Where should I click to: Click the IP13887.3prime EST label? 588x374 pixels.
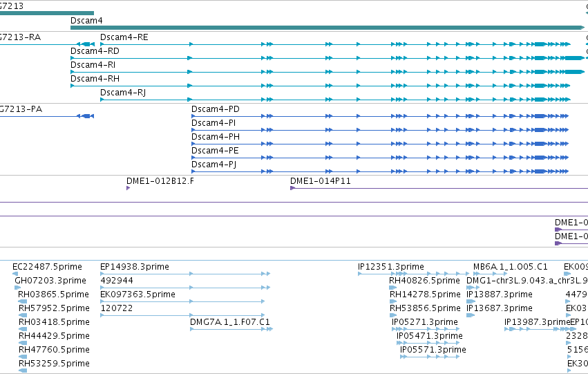click(500, 294)
